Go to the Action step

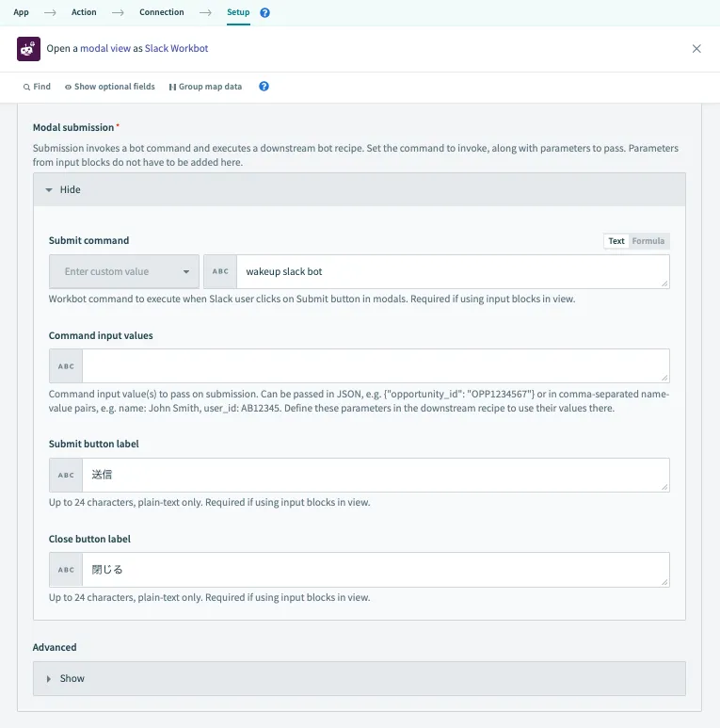tap(84, 12)
